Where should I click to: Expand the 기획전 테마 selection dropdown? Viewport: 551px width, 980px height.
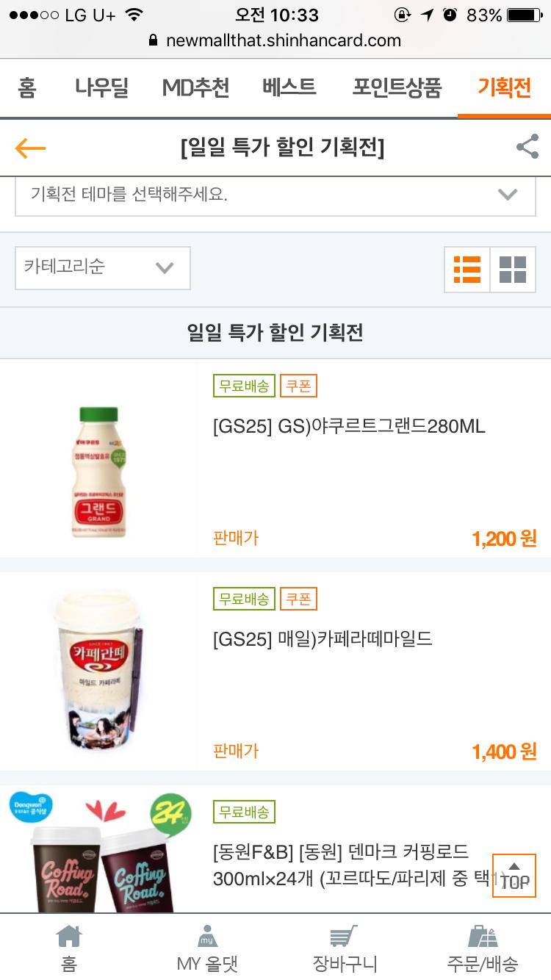[x=275, y=195]
